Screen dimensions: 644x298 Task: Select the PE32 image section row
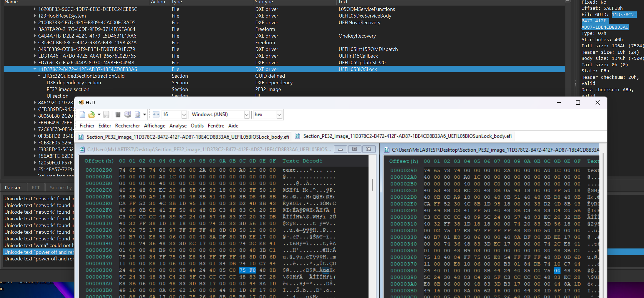[68, 89]
